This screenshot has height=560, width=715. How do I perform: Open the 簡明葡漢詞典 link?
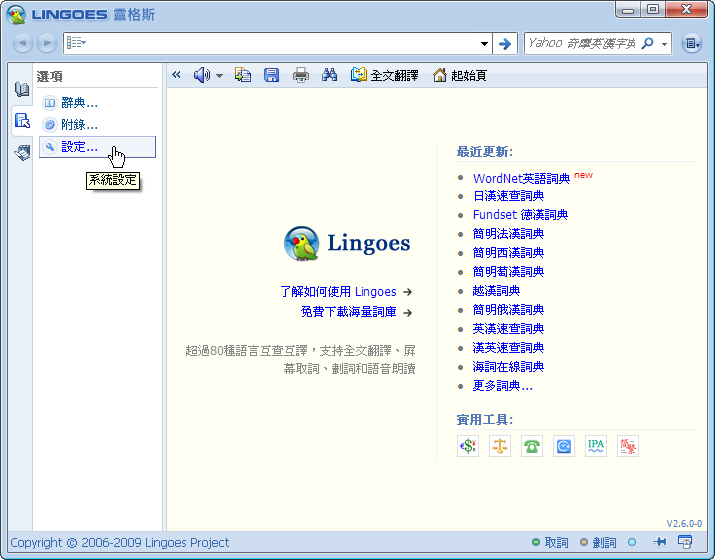tap(508, 272)
